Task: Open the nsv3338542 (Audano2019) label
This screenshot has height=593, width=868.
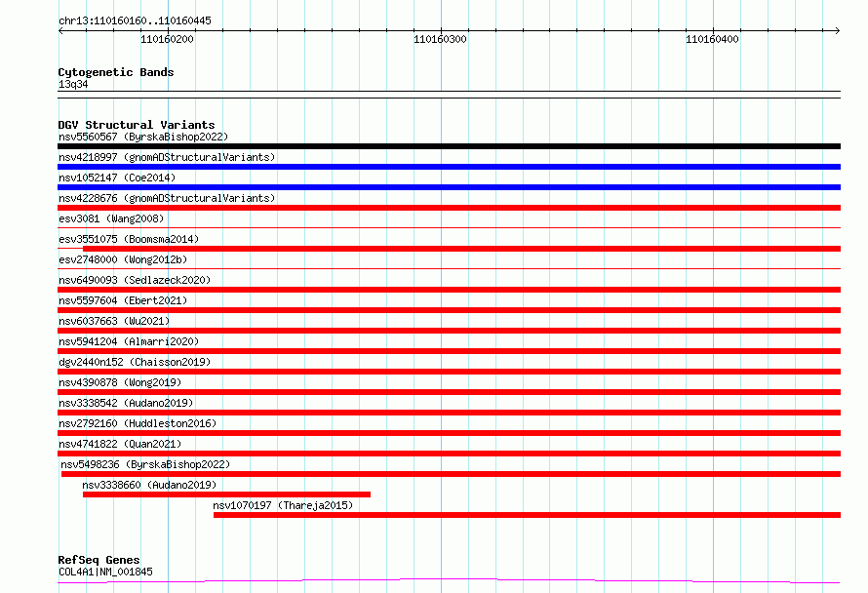Action: coord(126,403)
